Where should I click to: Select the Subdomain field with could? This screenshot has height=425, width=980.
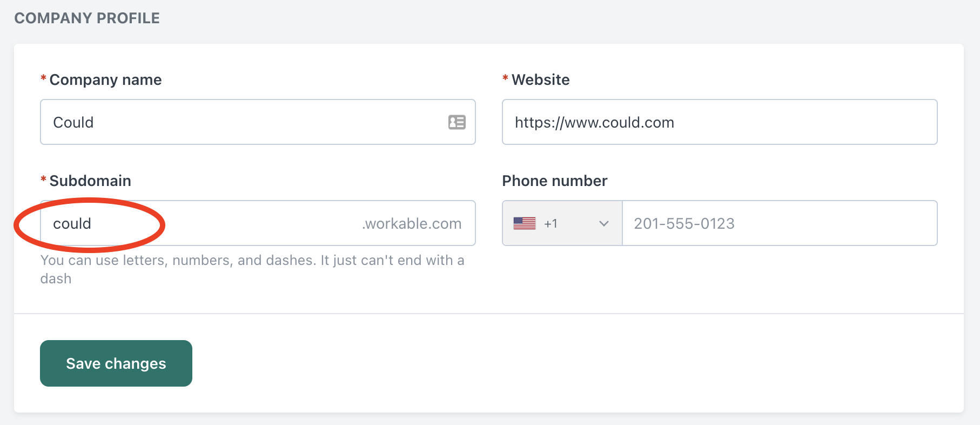point(258,223)
